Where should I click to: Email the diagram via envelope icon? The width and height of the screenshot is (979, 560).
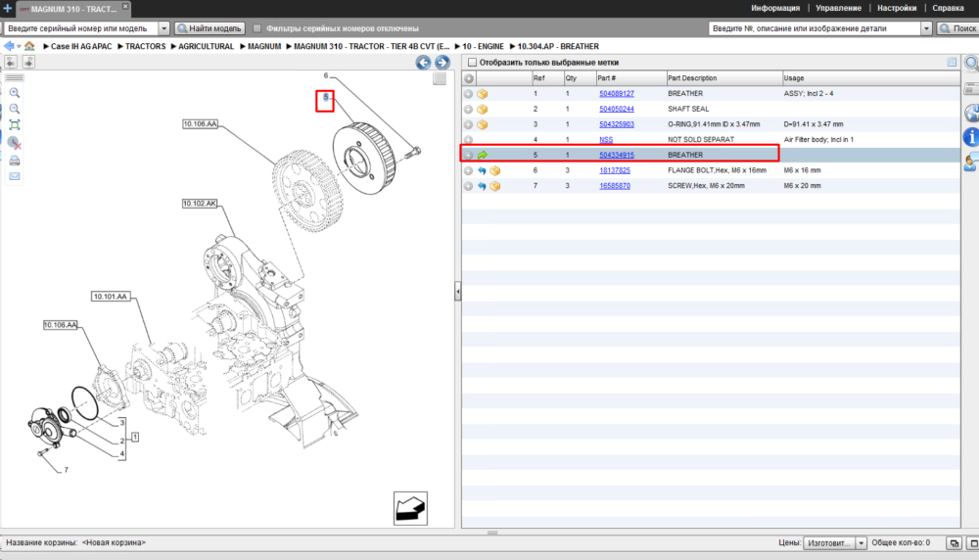tap(15, 176)
